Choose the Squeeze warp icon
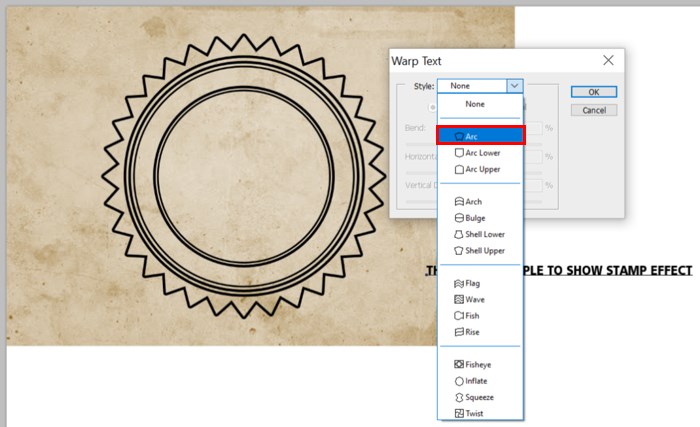 (459, 397)
